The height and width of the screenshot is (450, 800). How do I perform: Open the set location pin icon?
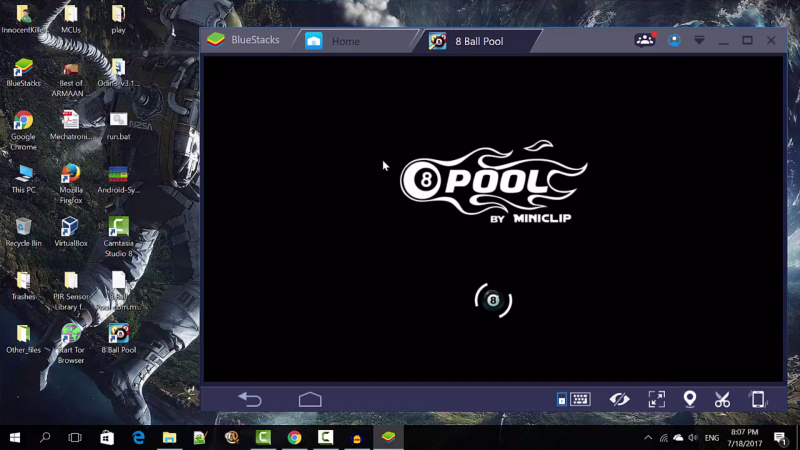coord(689,399)
